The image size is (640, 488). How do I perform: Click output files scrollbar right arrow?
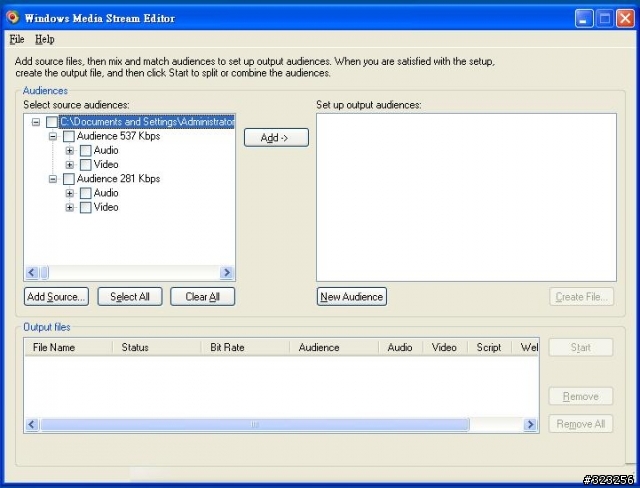(530, 424)
